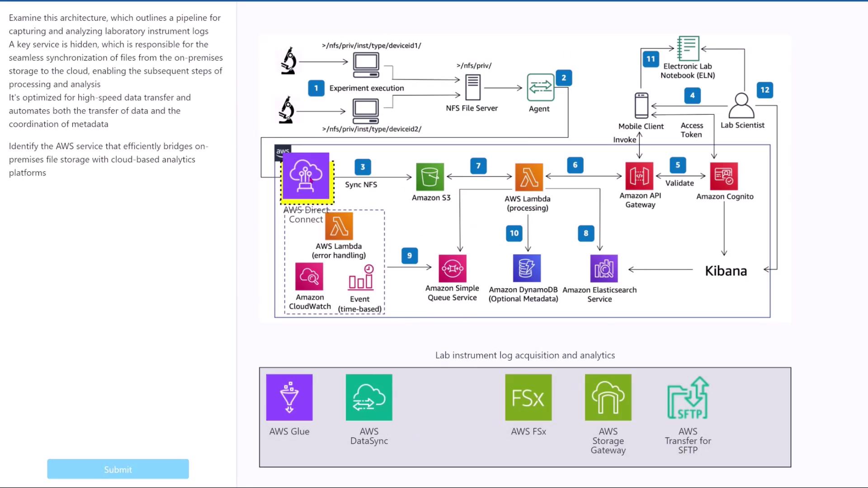Screen dimensions: 868x488
Task: Click the Electronic Lab Notebook icon
Action: (688, 48)
